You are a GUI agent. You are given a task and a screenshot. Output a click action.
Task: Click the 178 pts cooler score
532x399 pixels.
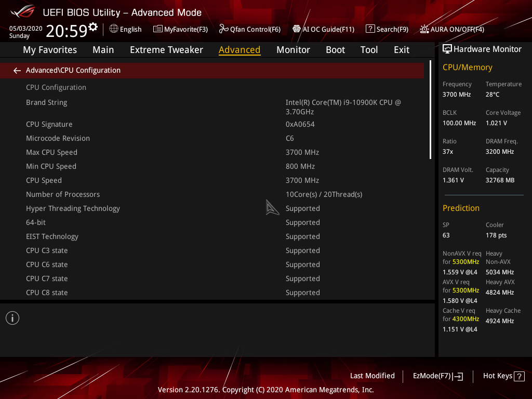pos(496,235)
